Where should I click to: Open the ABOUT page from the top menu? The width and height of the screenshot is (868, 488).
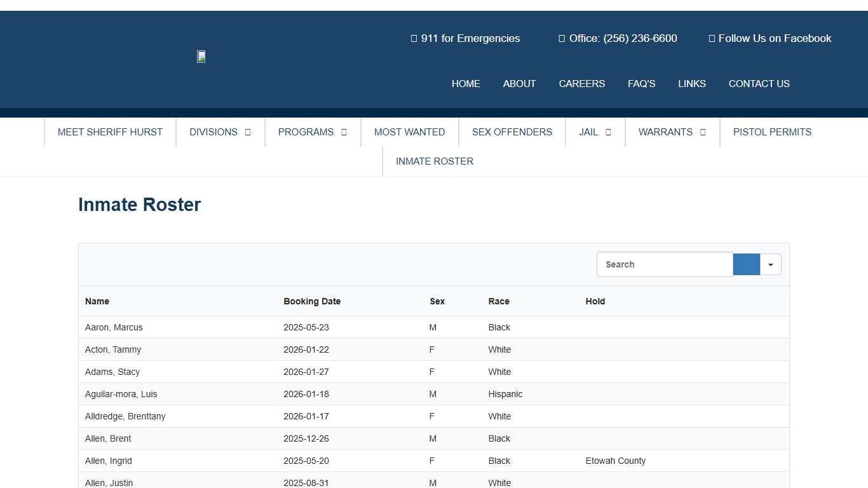(519, 83)
